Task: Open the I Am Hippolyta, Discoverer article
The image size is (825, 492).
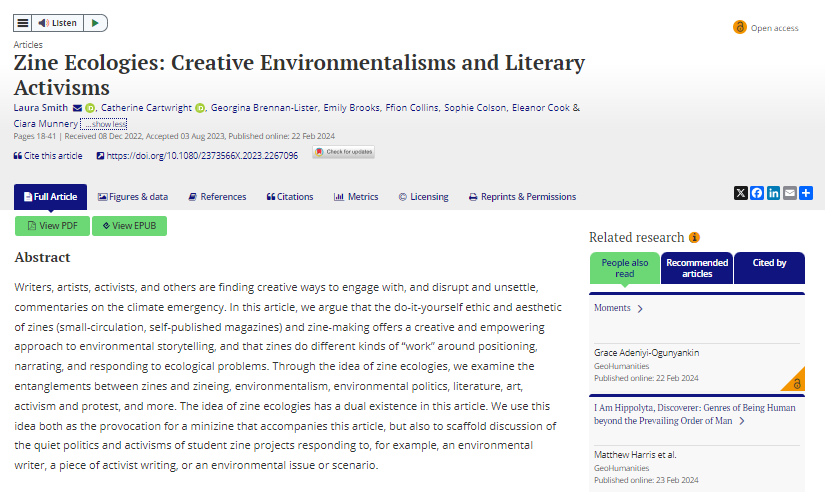Action: click(x=695, y=414)
